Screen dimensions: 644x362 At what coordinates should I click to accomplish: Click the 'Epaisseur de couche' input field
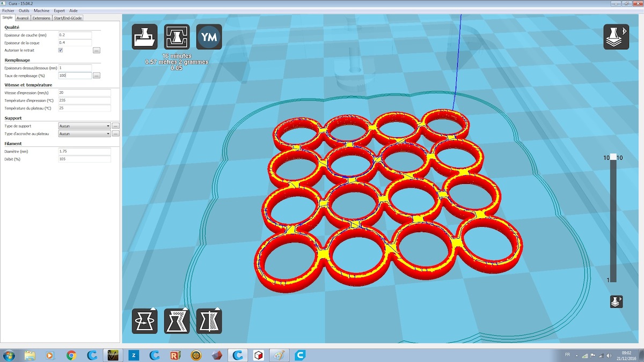click(x=75, y=35)
